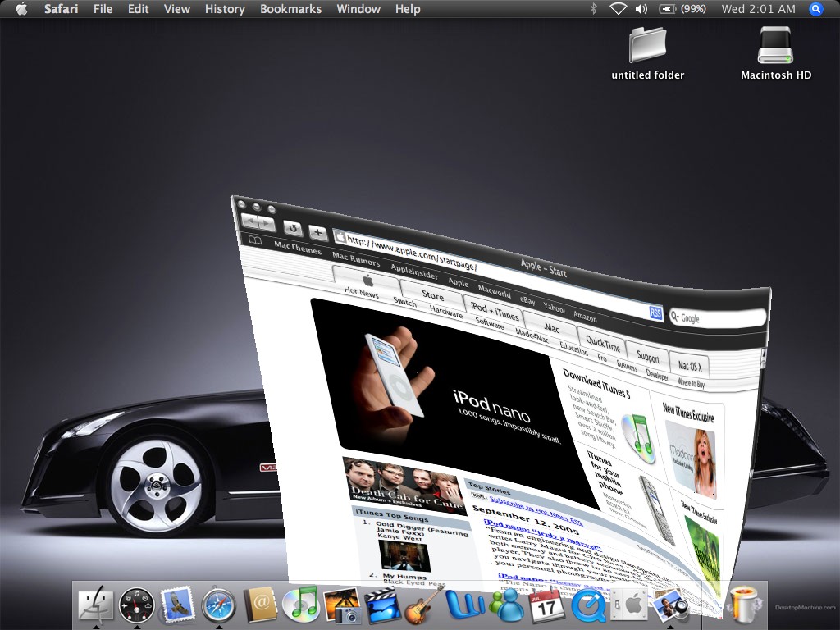The width and height of the screenshot is (840, 630).
Task: Click Safari's back arrow button
Action: (249, 221)
